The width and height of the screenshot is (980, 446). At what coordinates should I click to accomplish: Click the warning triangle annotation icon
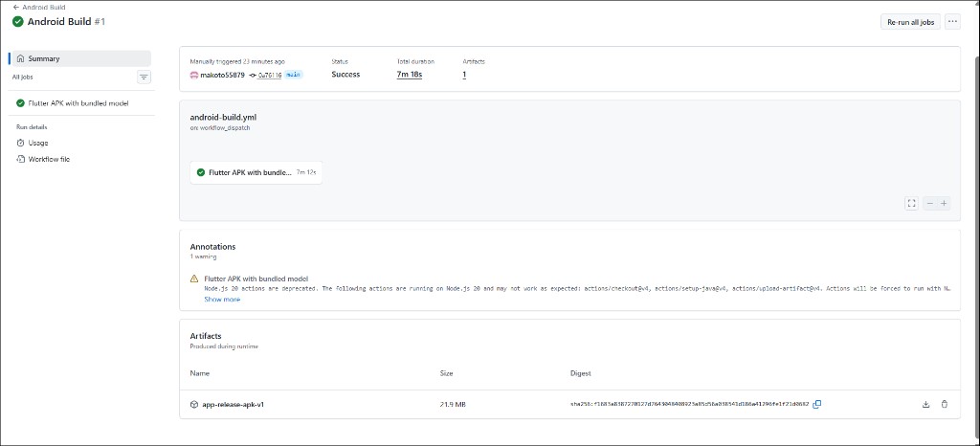pyautogui.click(x=194, y=279)
